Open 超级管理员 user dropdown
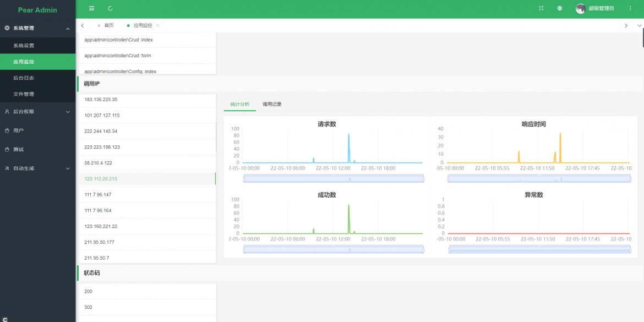 [x=601, y=8]
